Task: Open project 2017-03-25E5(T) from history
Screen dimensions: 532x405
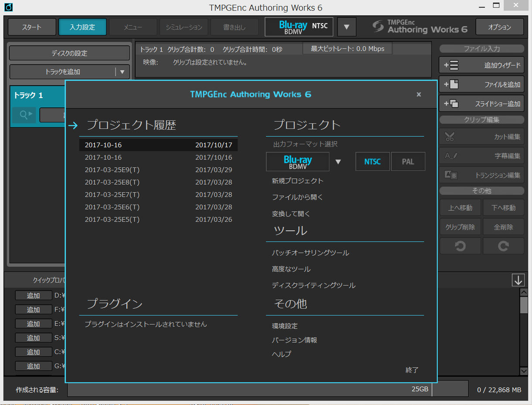Action: point(158,219)
